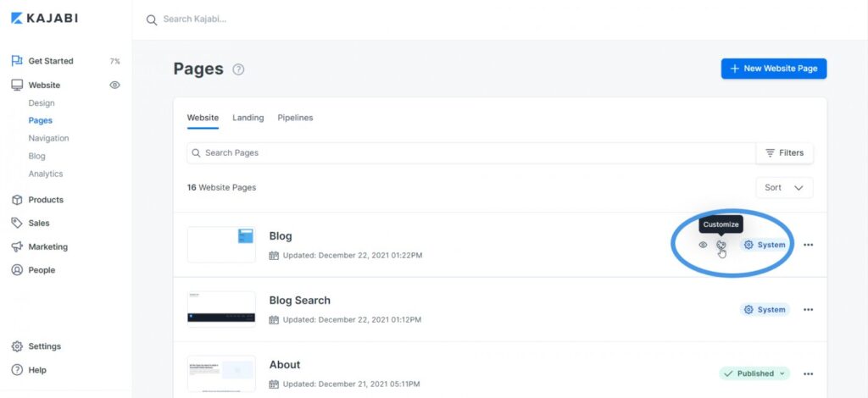Click the magnifier icon in Search Pages field

point(196,153)
